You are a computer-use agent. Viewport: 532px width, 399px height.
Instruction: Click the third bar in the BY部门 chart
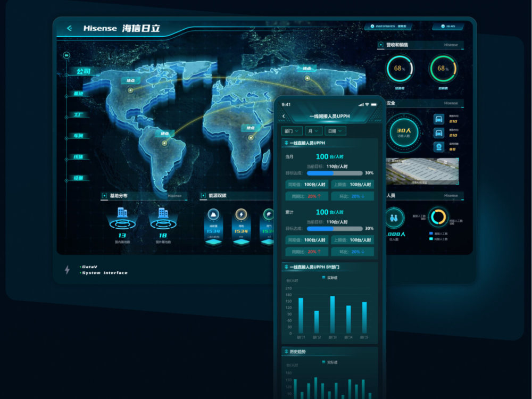[x=332, y=314]
